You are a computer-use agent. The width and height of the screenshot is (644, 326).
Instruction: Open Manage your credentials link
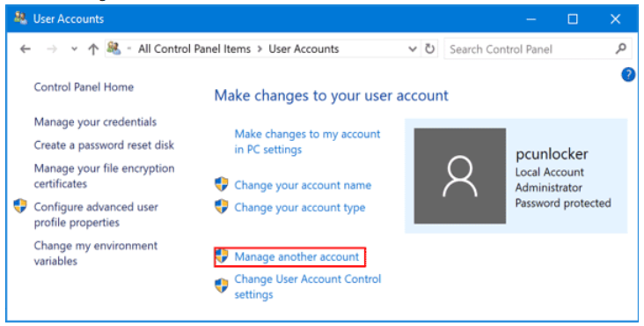click(95, 122)
